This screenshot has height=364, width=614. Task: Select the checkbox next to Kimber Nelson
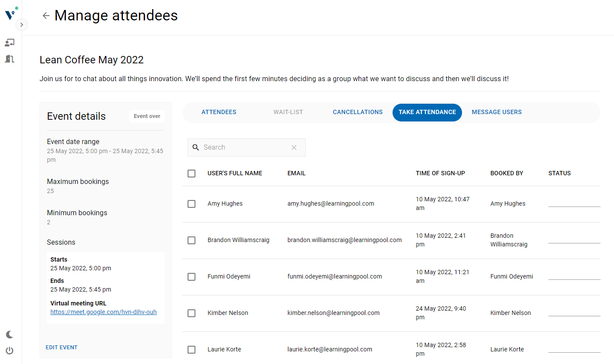(x=191, y=313)
